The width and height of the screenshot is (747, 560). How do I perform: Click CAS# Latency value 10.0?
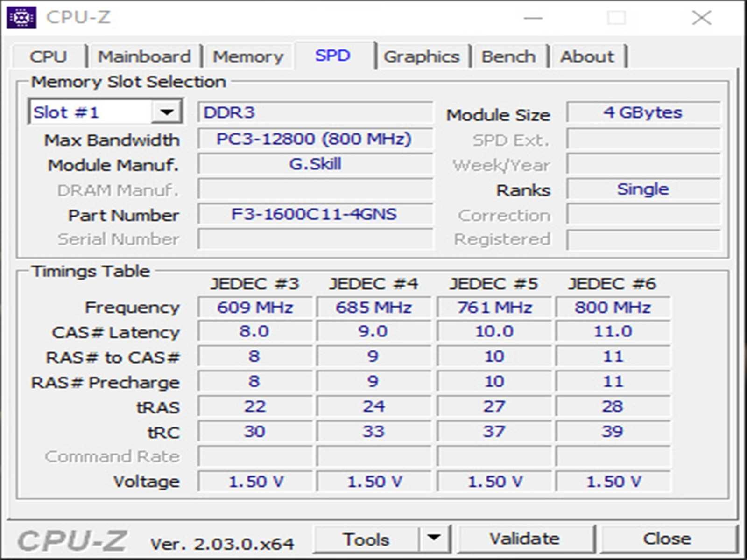(494, 331)
